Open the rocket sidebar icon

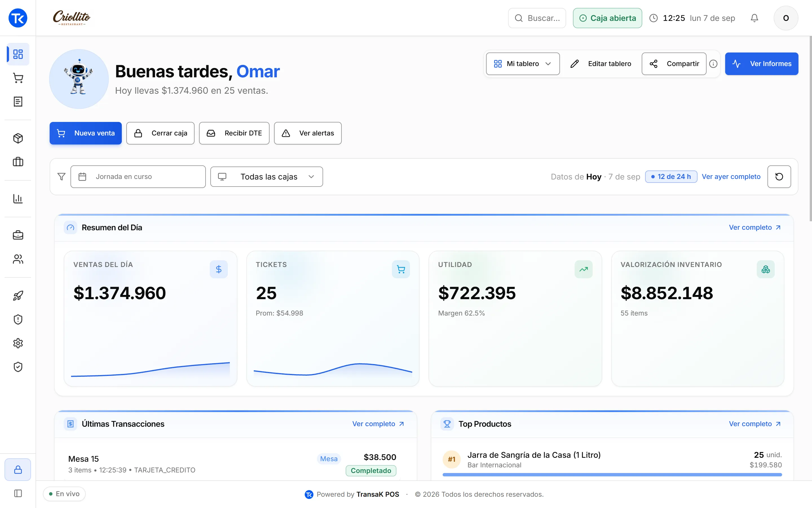click(18, 296)
